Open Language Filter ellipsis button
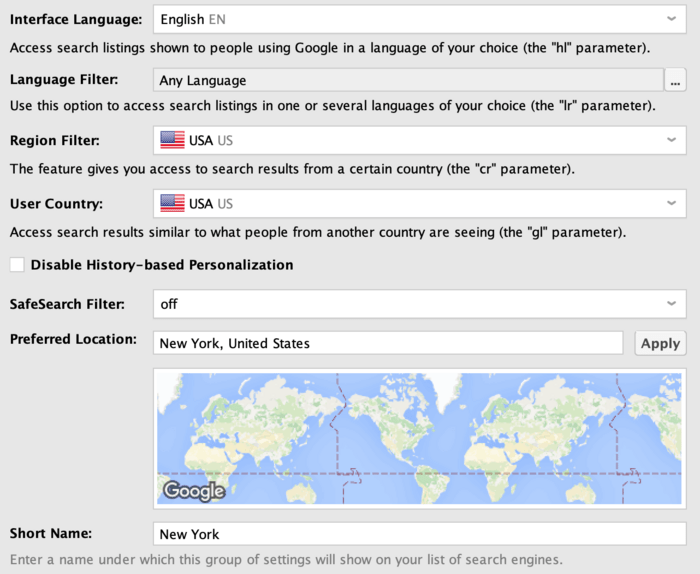700x574 pixels. tap(675, 80)
